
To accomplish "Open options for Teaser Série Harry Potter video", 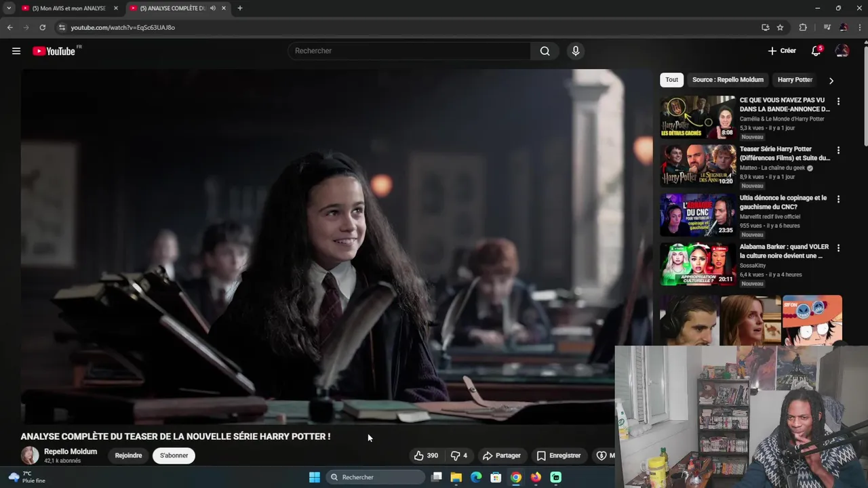I will [x=838, y=150].
